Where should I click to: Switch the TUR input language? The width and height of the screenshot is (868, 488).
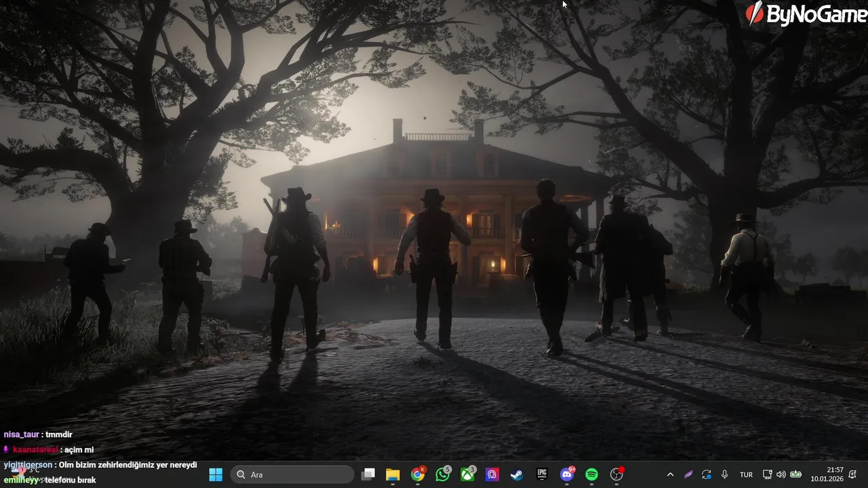pyautogui.click(x=746, y=474)
